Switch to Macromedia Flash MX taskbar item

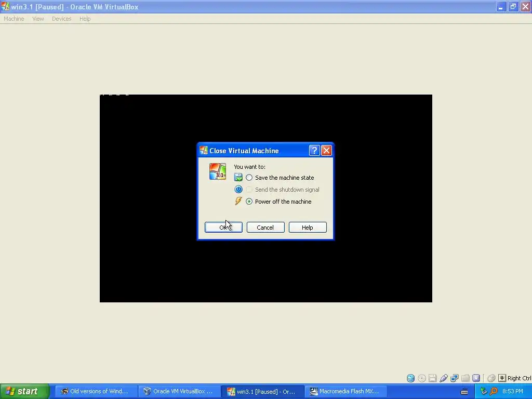(x=345, y=391)
